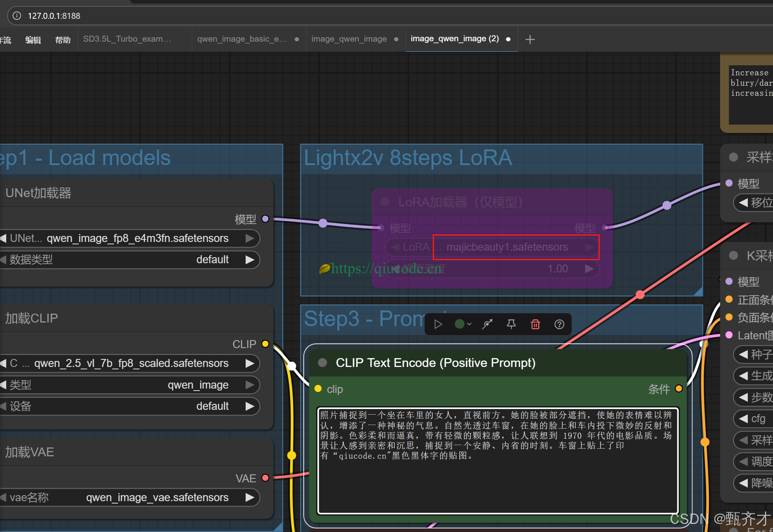Delete node with red trash icon
This screenshot has width=773, height=532.
point(535,324)
